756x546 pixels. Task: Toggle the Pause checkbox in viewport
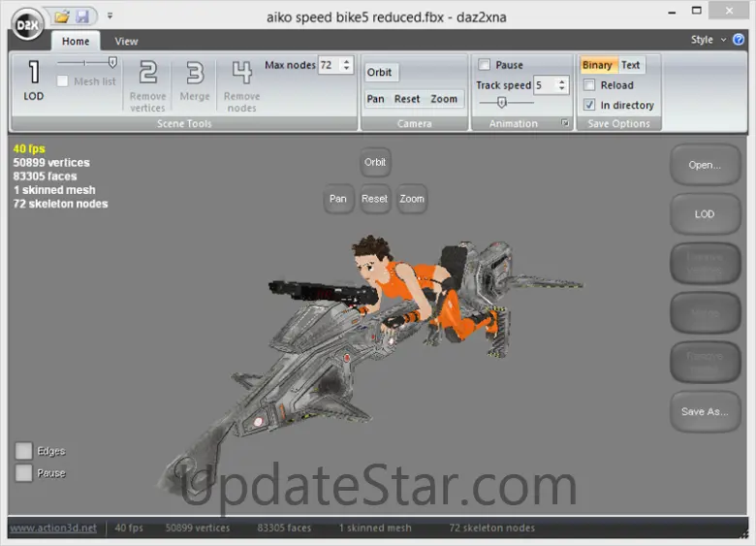tap(23, 473)
